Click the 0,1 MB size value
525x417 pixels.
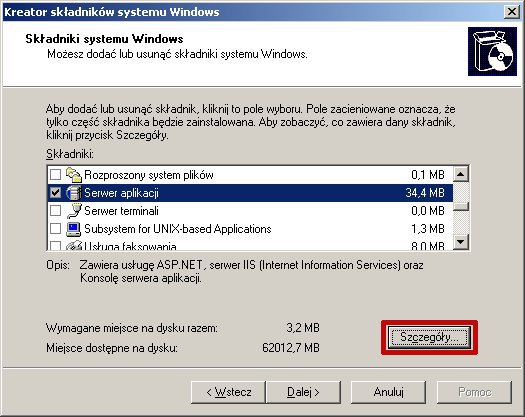tap(428, 175)
